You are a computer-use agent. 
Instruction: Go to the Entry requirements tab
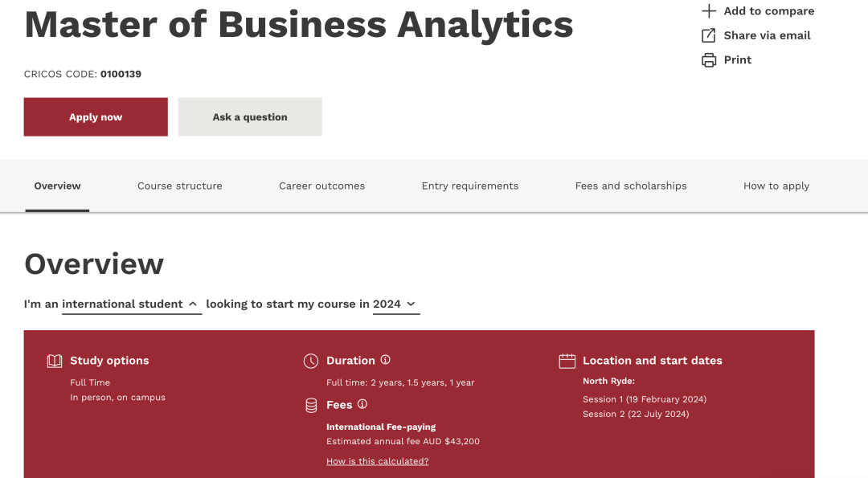[x=470, y=186]
